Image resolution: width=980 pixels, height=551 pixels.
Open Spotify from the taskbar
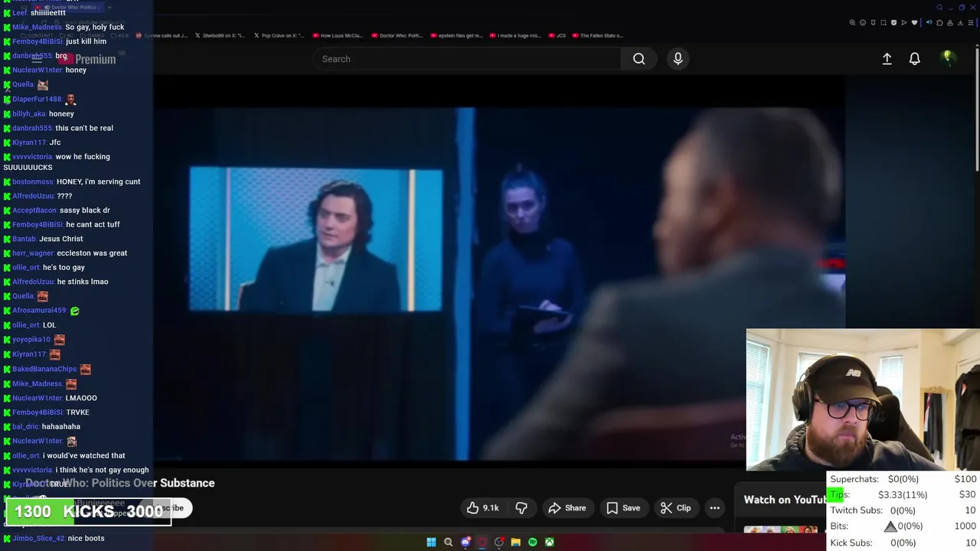coord(533,542)
